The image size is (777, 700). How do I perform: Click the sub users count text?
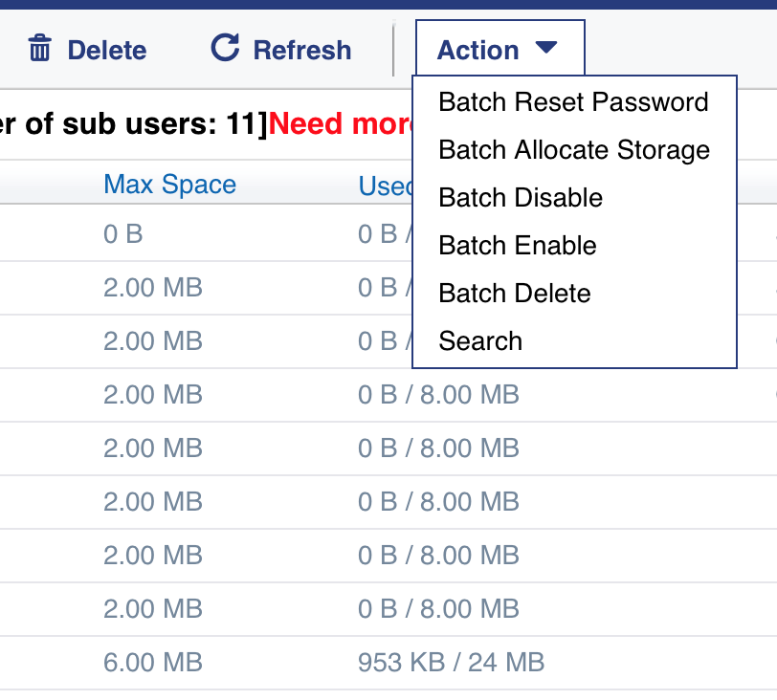pos(132,124)
